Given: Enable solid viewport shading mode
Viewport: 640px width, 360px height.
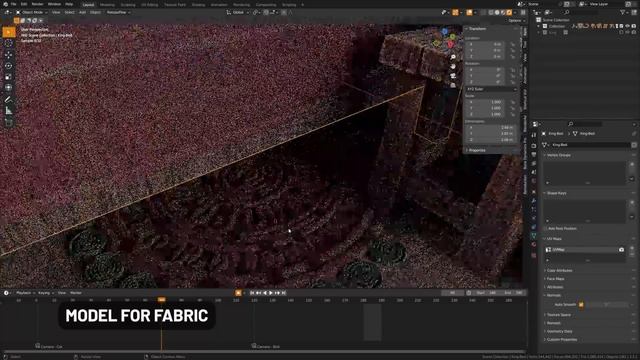Looking at the screenshot, I should point(497,13).
